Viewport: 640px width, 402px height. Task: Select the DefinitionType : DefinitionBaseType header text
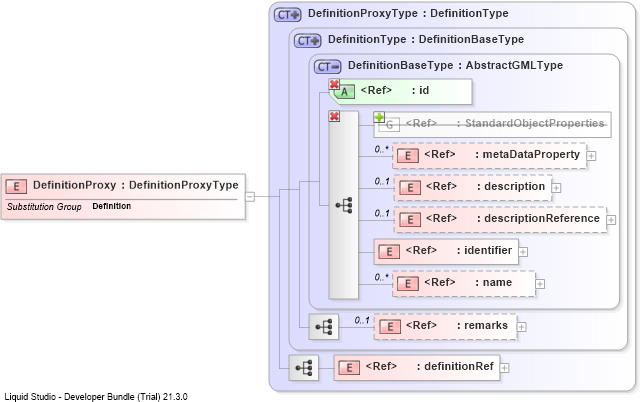pyautogui.click(x=426, y=40)
